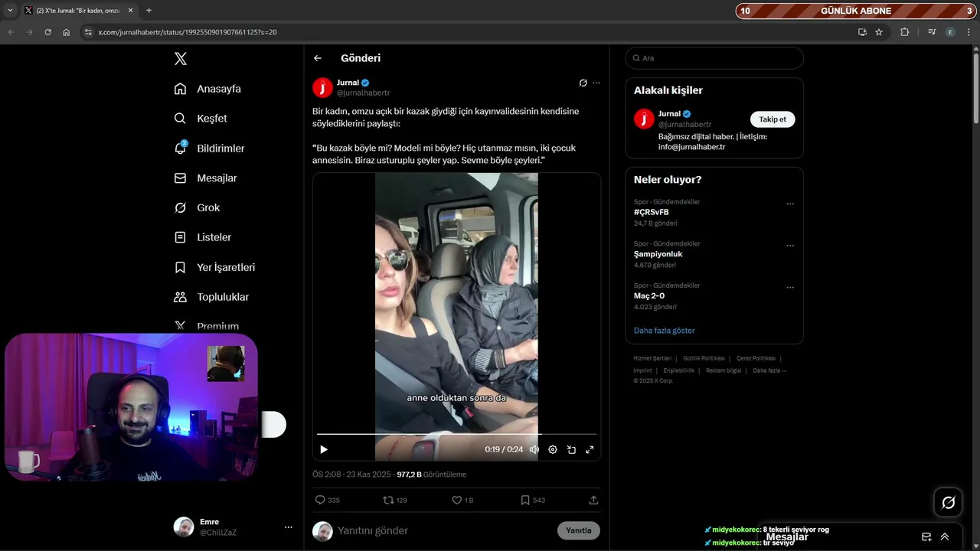Click browser reload button
The image size is (980, 551).
point(47,32)
